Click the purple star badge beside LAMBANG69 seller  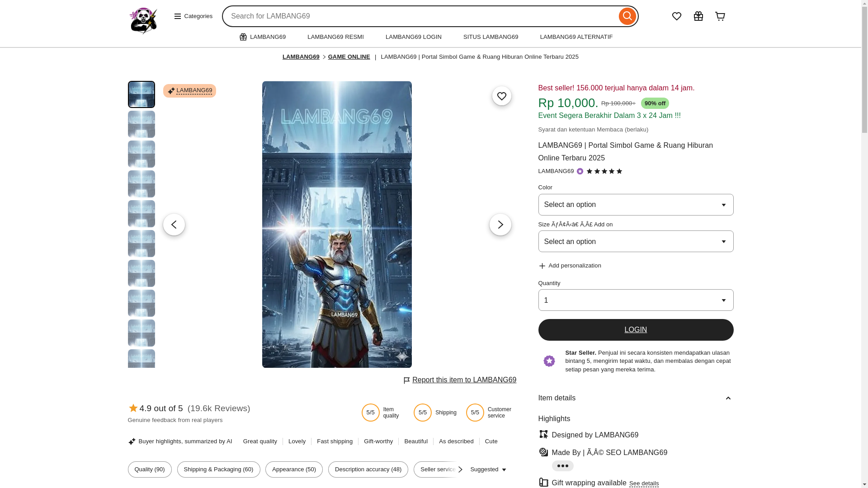580,171
